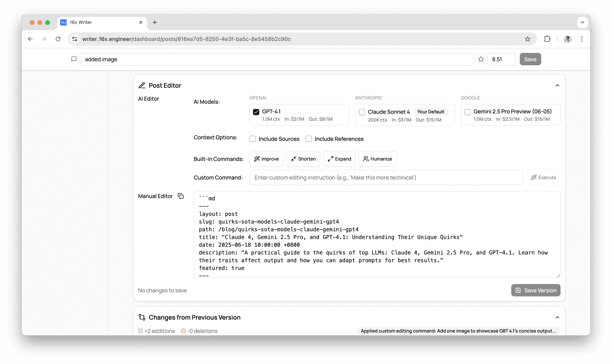Check the Include References option
612x364 pixels.
pos(309,139)
